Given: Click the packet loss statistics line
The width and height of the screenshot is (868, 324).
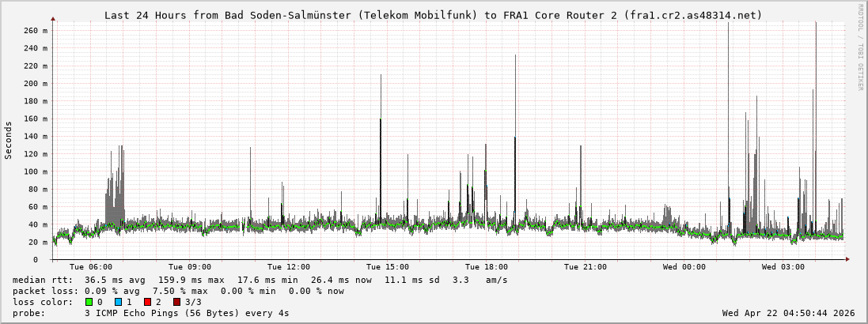Looking at the screenshot, I should [x=178, y=291].
